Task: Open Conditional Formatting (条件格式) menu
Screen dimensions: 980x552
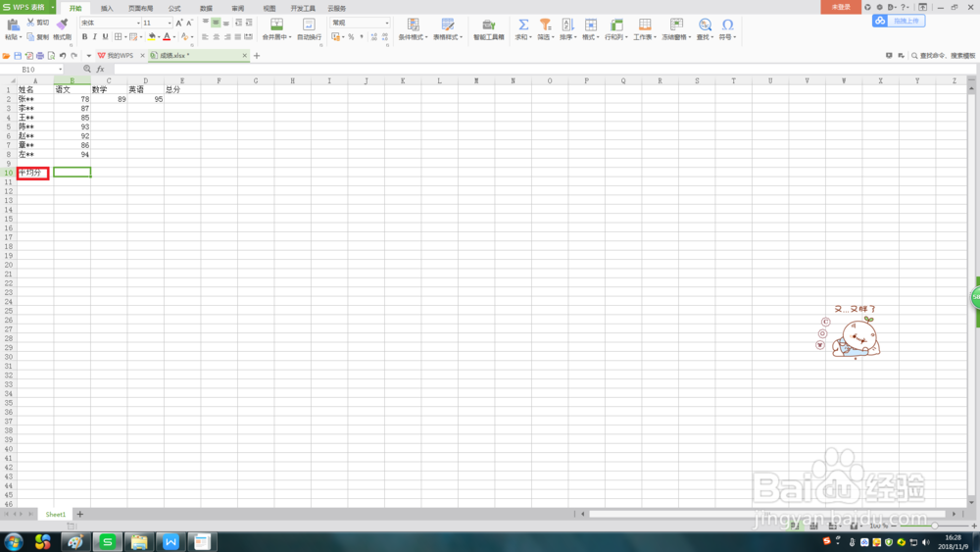Action: [414, 28]
